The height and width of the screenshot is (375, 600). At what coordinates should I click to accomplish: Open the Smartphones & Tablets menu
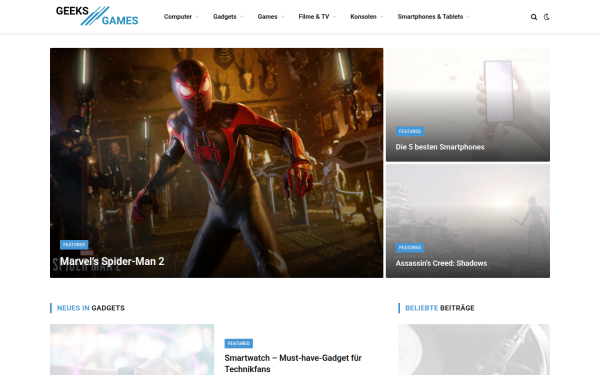[430, 17]
